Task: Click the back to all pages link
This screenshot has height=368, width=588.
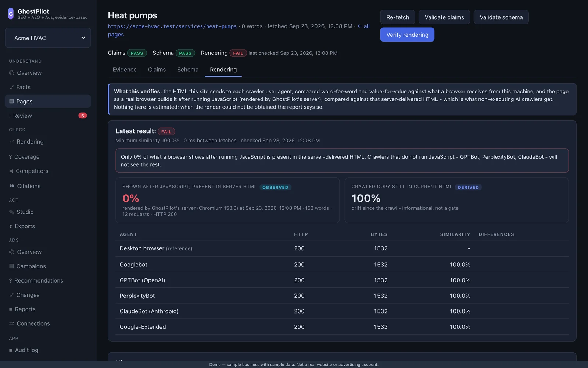Action: (364, 26)
